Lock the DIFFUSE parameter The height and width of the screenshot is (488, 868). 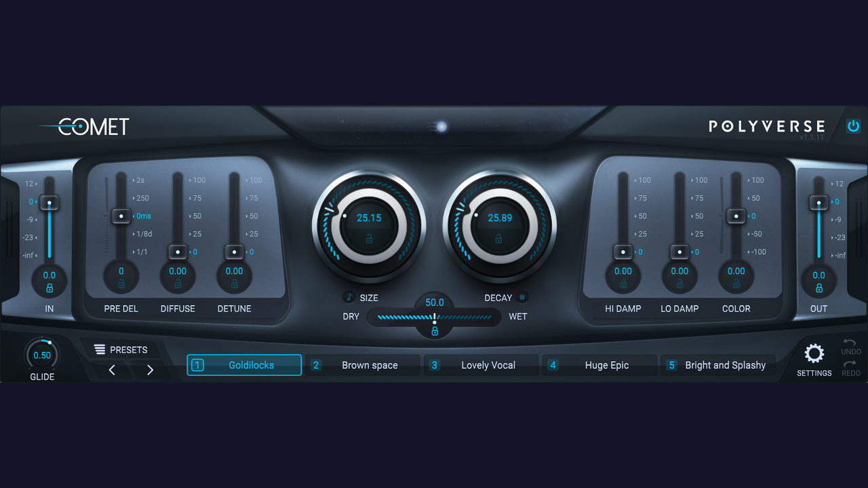click(x=178, y=284)
